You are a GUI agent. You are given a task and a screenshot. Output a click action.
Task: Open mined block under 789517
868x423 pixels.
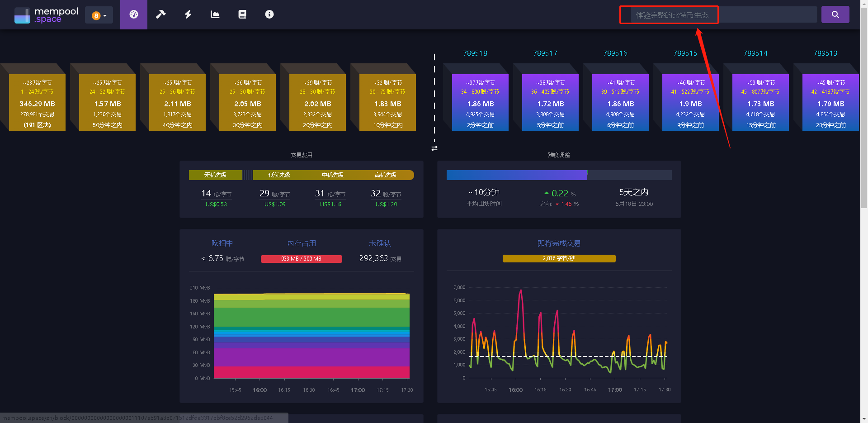coord(550,102)
